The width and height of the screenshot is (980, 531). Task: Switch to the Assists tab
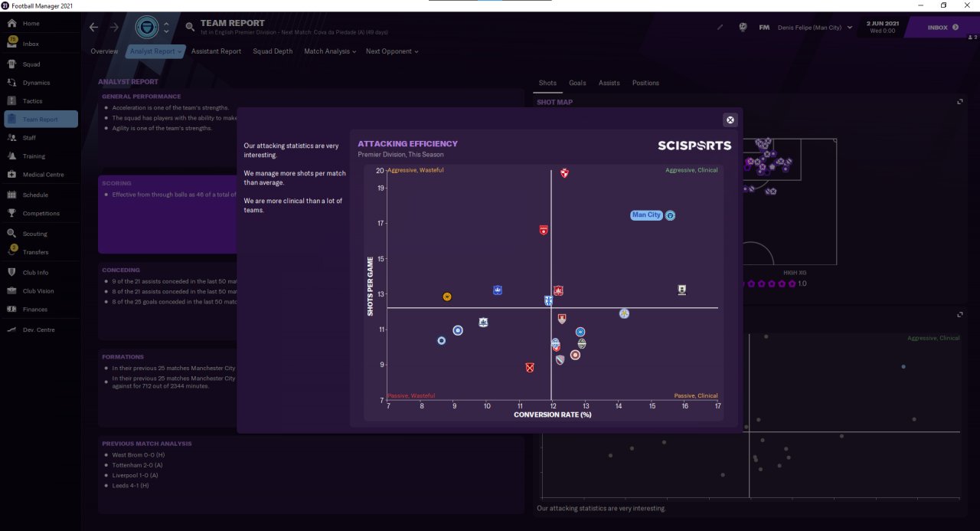(609, 83)
